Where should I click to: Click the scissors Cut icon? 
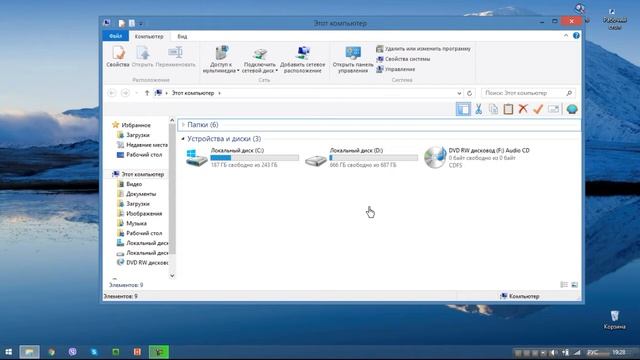tap(478, 109)
